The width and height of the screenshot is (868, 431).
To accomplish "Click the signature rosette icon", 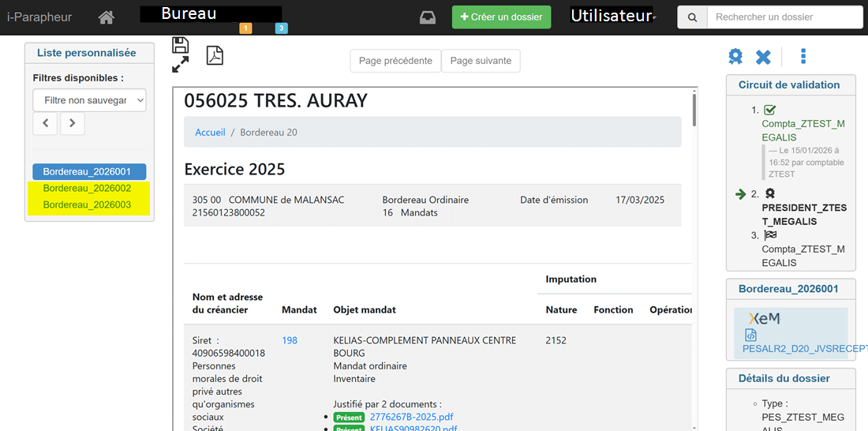I will (735, 57).
